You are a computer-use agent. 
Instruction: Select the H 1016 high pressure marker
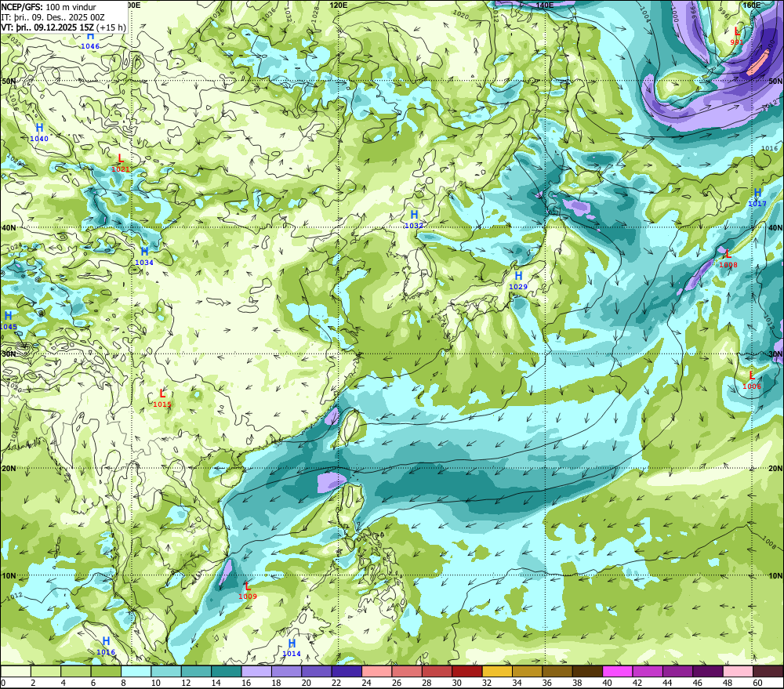[x=106, y=646]
